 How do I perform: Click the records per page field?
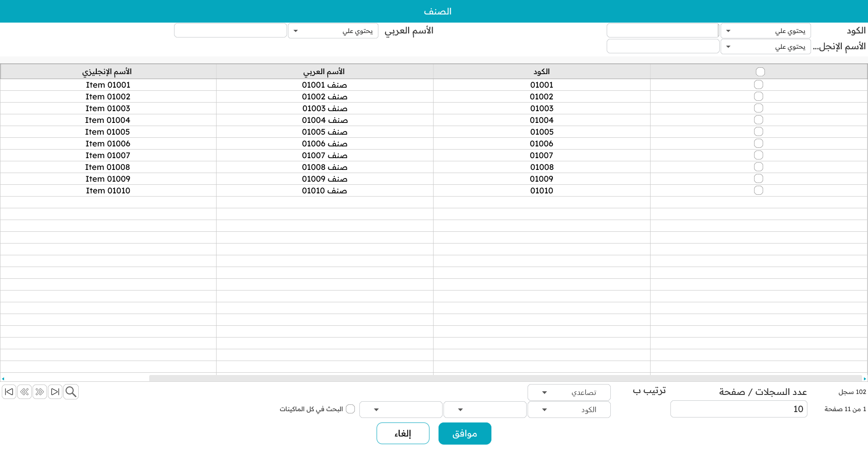739,409
